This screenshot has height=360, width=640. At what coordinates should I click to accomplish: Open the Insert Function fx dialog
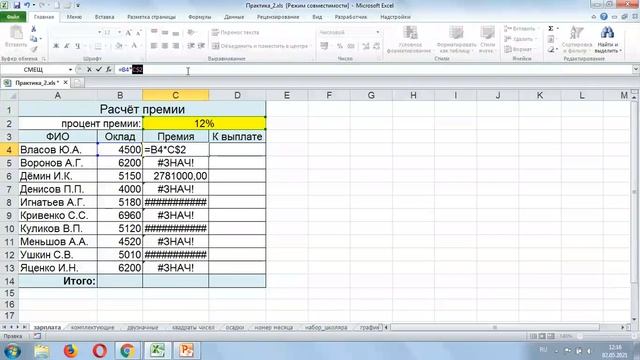109,70
